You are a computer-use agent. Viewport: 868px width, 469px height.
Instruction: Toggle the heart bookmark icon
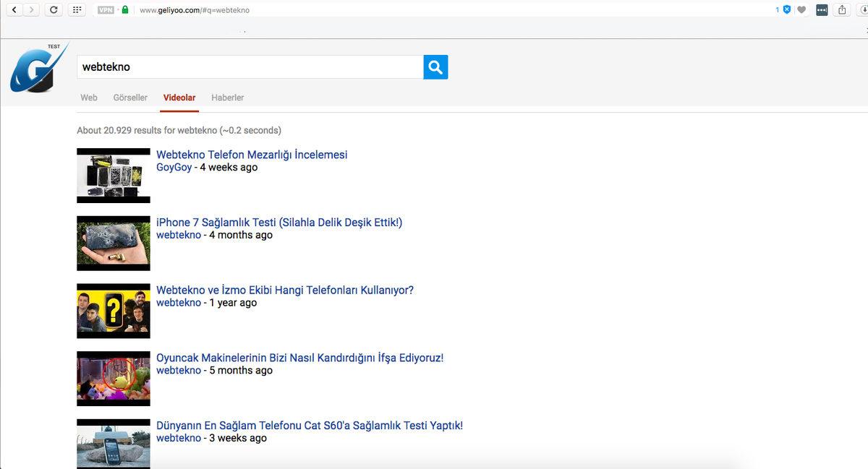click(801, 9)
